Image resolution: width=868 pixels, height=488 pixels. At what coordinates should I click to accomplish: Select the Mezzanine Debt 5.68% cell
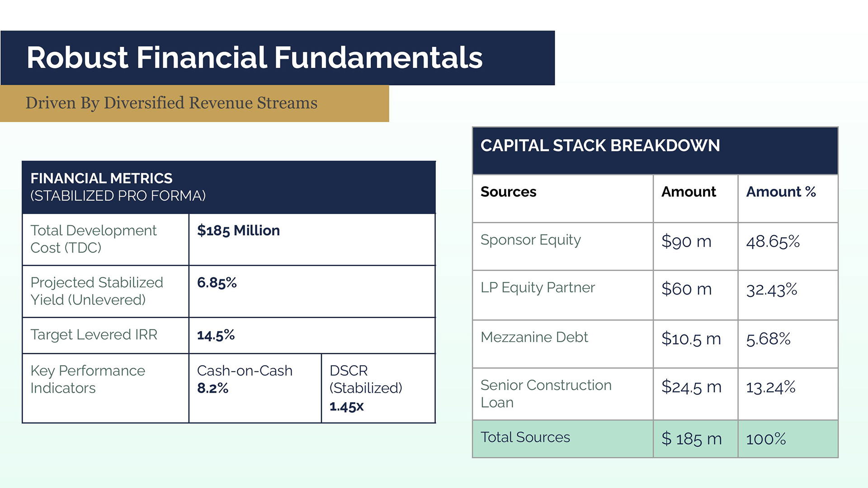coord(788,344)
